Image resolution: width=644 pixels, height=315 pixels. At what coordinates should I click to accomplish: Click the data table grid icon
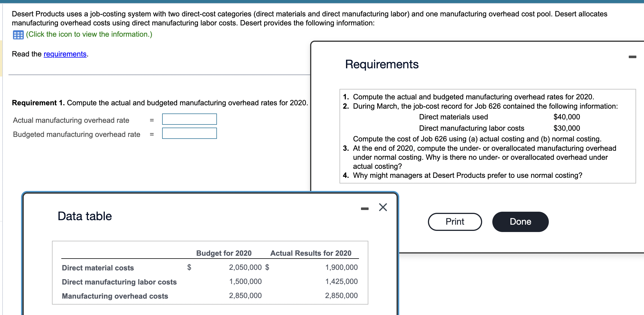(x=18, y=35)
